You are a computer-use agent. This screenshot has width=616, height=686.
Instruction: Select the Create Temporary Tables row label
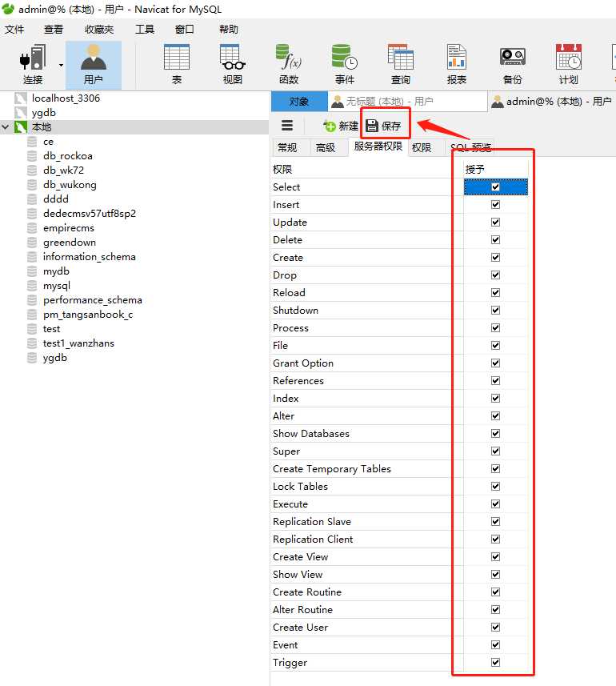pos(332,469)
